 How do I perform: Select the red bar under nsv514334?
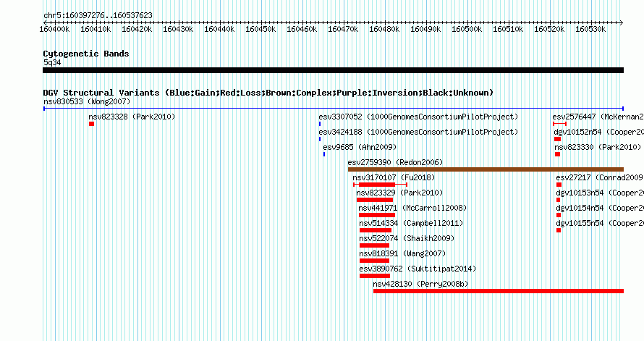pyautogui.click(x=376, y=230)
